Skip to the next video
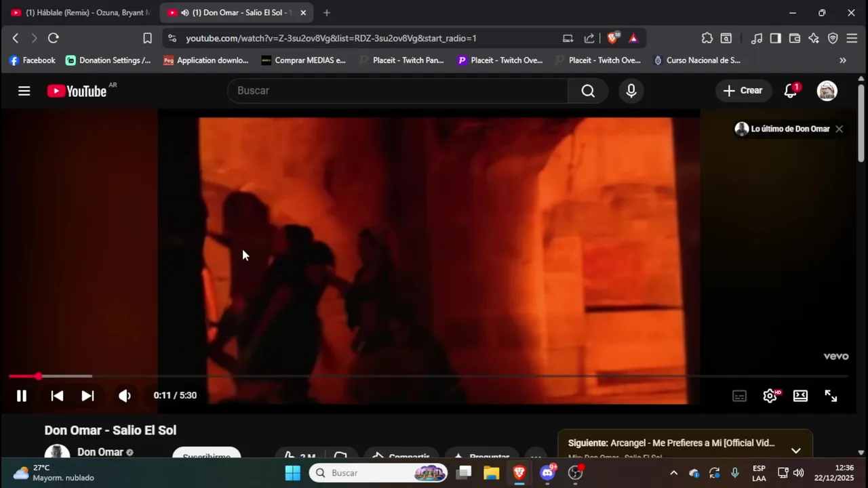Screen dimensions: 868x488 coord(87,396)
